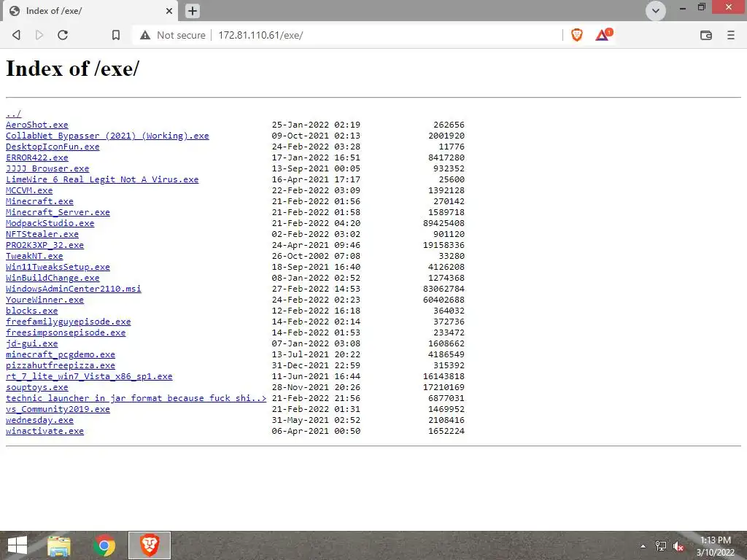Viewport: 747px width, 560px height.
Task: Click the Index of /exe/ page heading
Action: pos(72,69)
